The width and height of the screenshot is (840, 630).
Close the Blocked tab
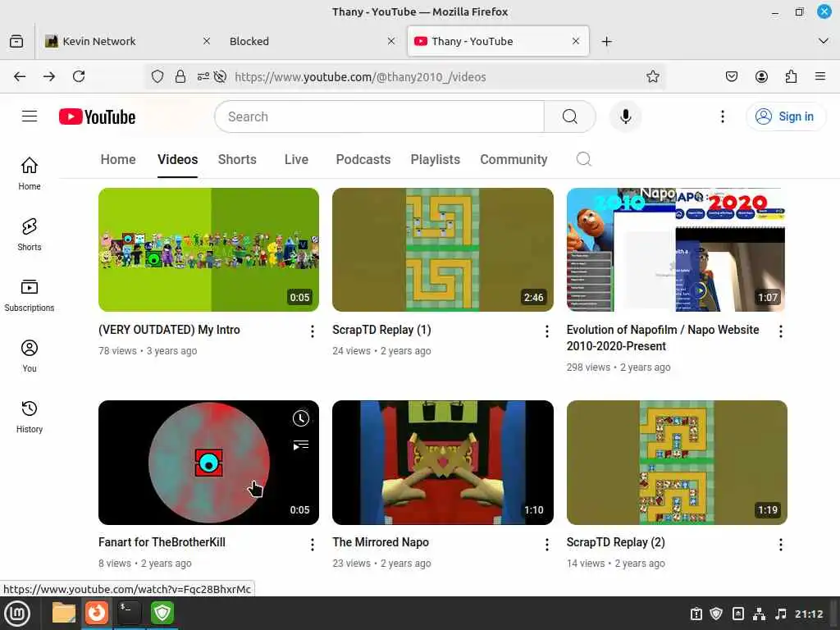[391, 41]
